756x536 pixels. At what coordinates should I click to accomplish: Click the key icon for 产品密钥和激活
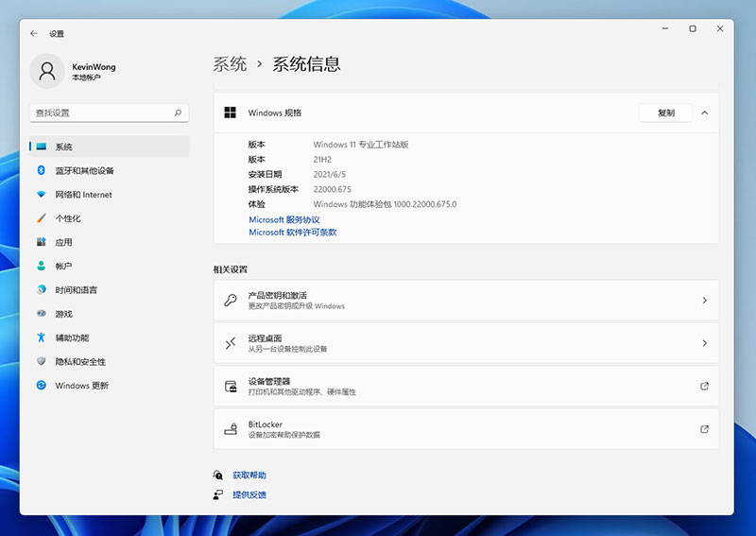[231, 300]
